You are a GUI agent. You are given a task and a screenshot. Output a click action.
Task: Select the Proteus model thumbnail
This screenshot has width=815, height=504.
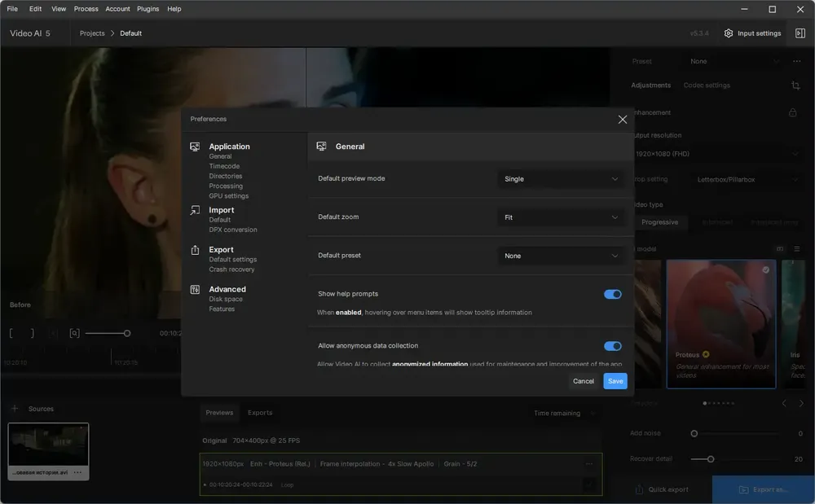point(721,324)
